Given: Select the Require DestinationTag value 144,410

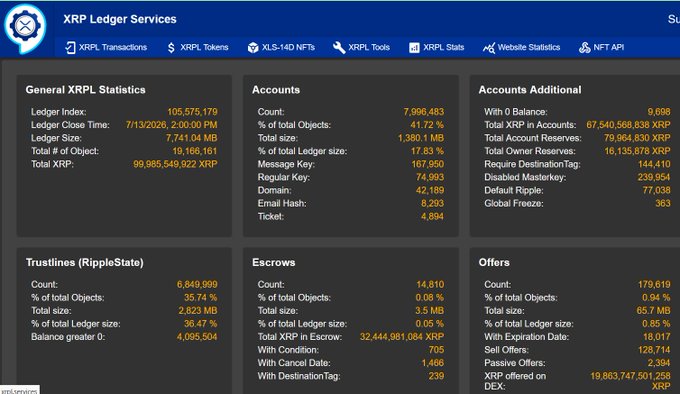Looking at the screenshot, I should pyautogui.click(x=654, y=164).
